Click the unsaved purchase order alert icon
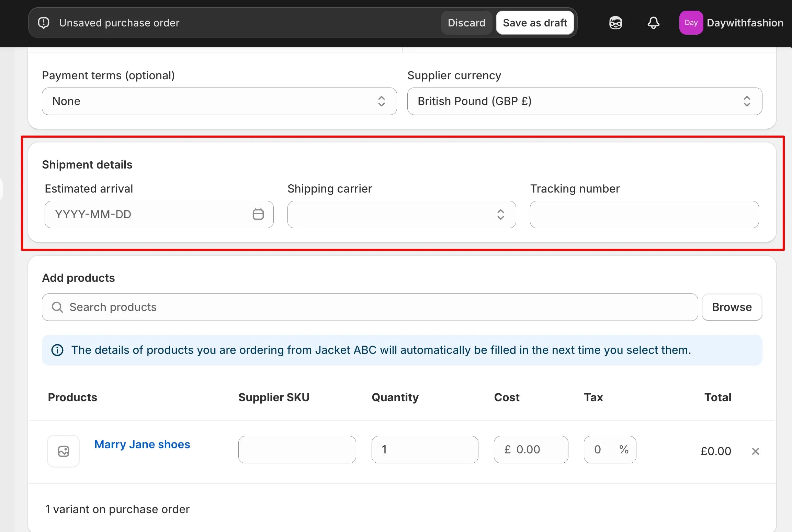Image resolution: width=792 pixels, height=532 pixels. coord(44,23)
